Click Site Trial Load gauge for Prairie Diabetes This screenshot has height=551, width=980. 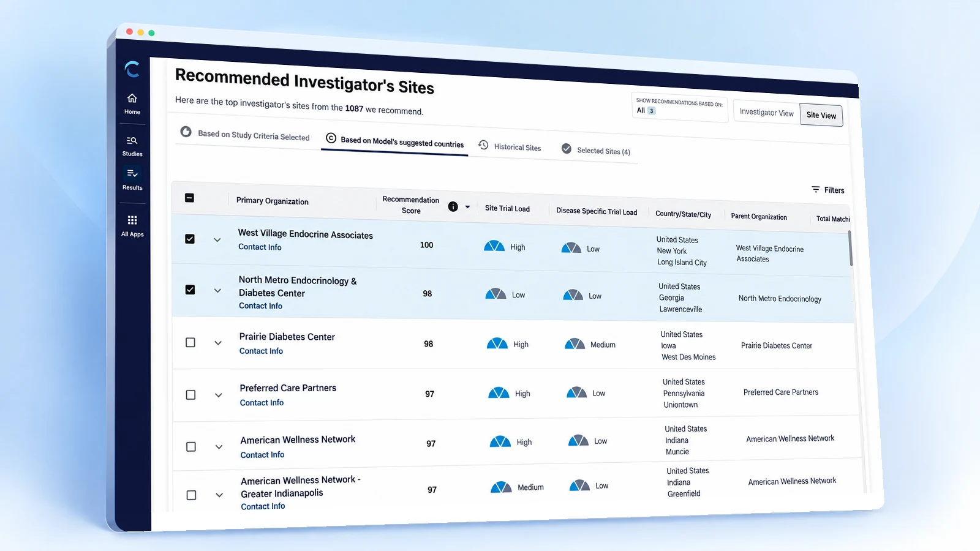[x=497, y=343]
